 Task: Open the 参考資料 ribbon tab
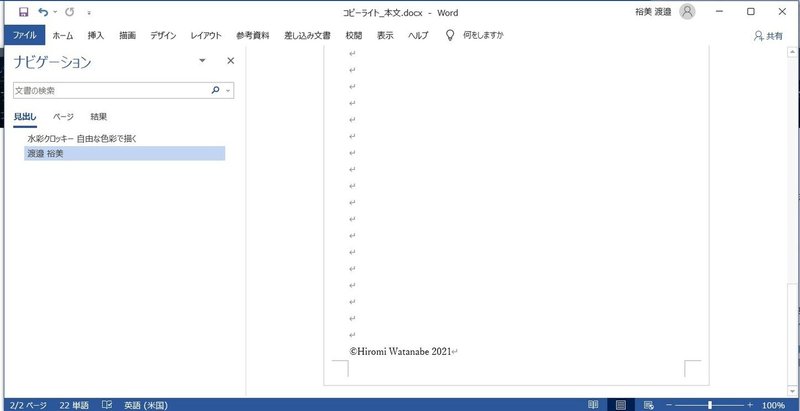tap(253, 35)
